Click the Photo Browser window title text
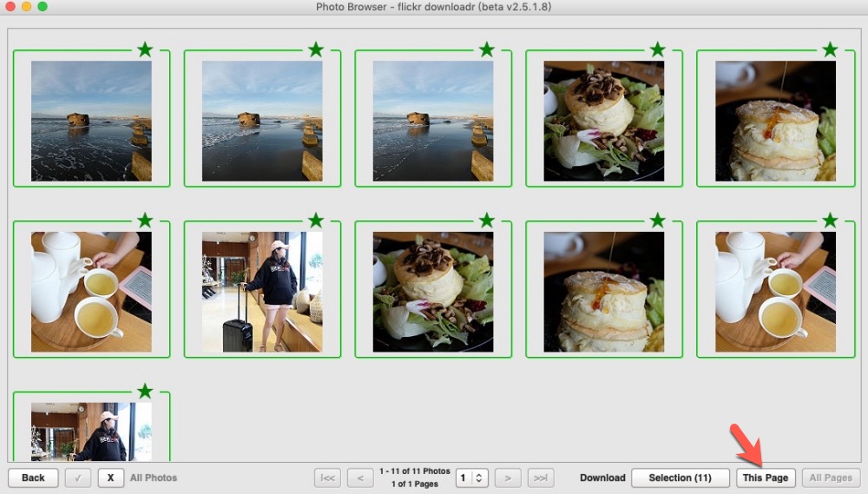Viewport: 868px width, 494px height. 433,7
